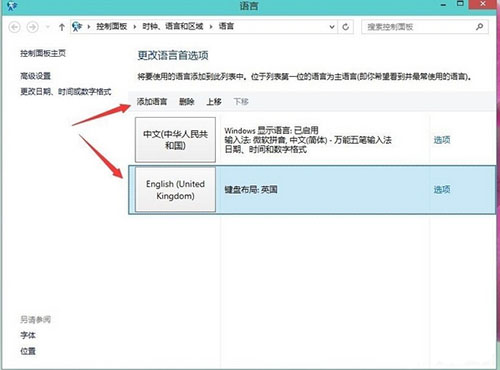Click the forward navigation arrow
Image resolution: width=500 pixels, height=370 pixels.
click(33, 27)
